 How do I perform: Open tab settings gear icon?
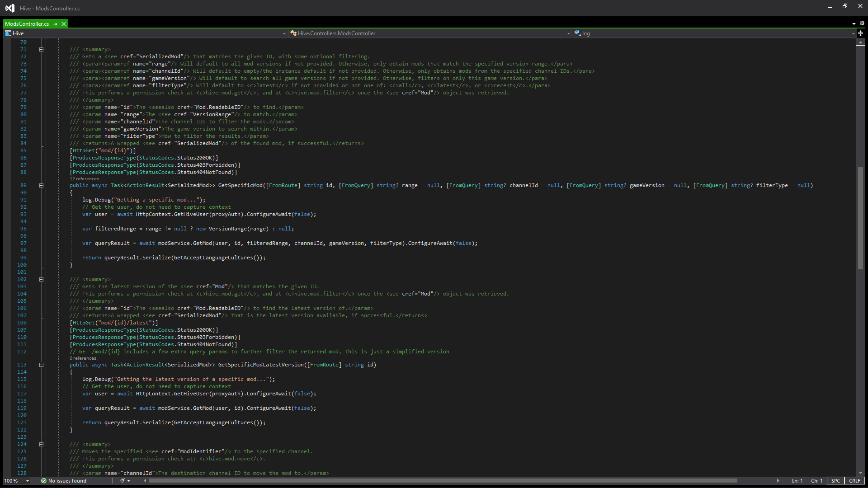(862, 23)
